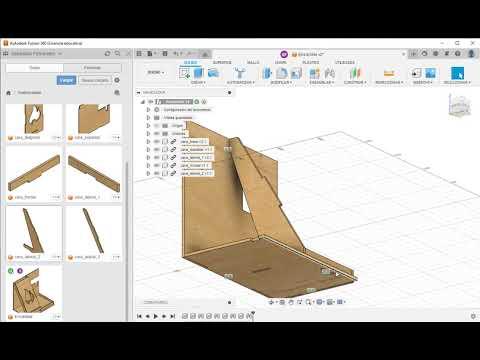Image resolution: width=480 pixels, height=360 pixels.
Task: Jump to timeline start
Action: pos(139,316)
